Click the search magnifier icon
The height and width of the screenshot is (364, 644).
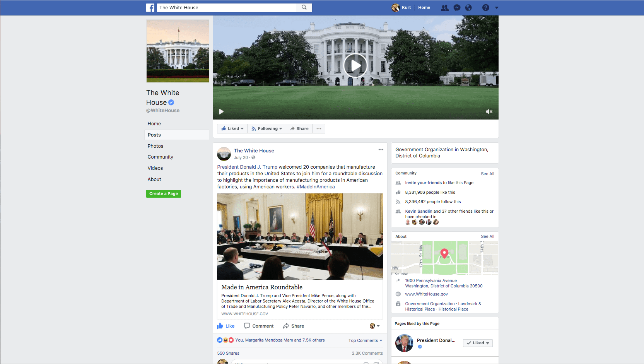click(304, 7)
